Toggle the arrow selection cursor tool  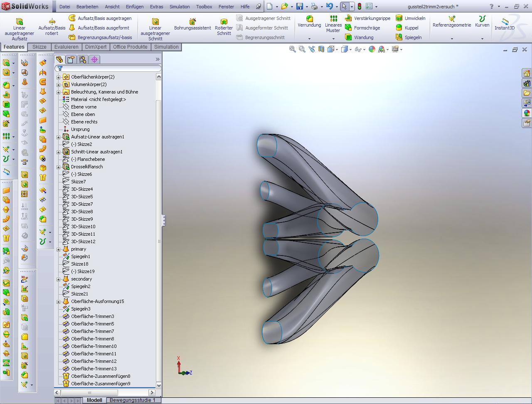(x=344, y=7)
